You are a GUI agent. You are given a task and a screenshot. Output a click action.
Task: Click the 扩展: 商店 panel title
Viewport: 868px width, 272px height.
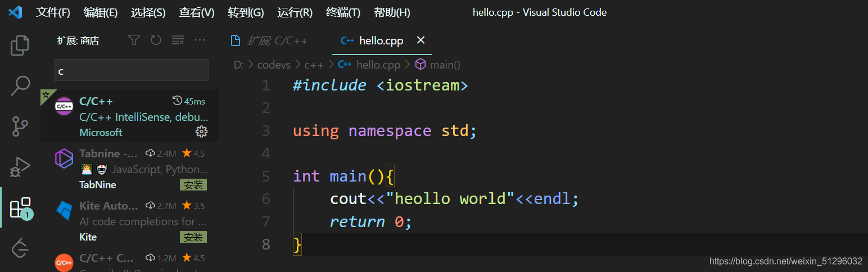click(78, 40)
